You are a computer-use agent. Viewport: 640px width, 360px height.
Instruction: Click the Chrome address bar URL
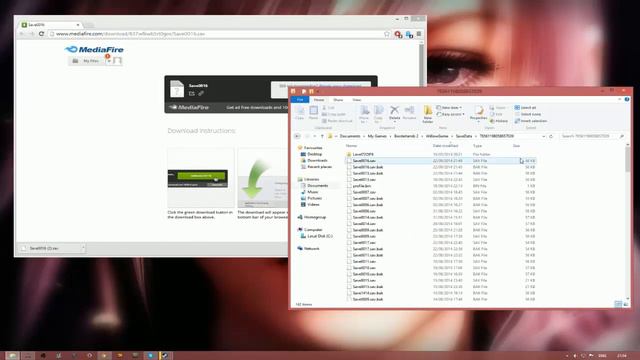[130, 34]
